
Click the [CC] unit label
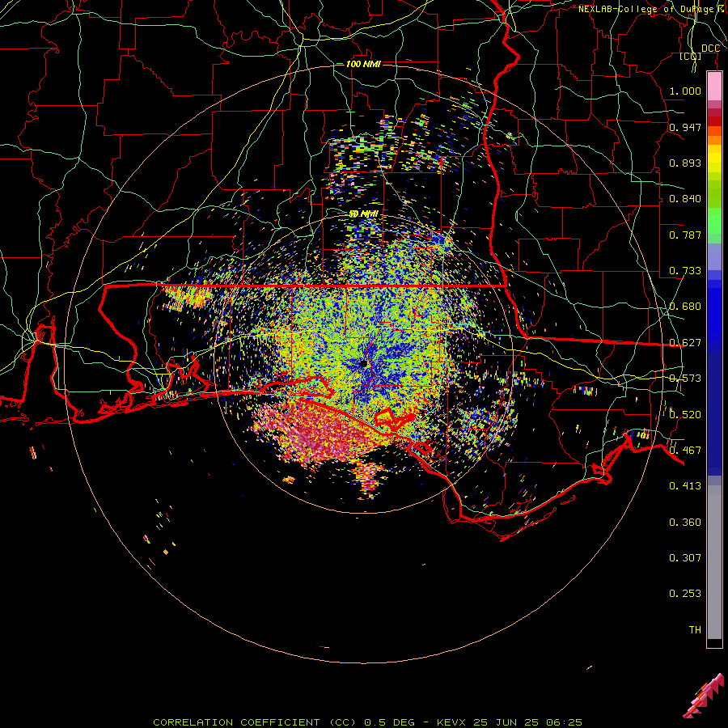click(x=691, y=56)
